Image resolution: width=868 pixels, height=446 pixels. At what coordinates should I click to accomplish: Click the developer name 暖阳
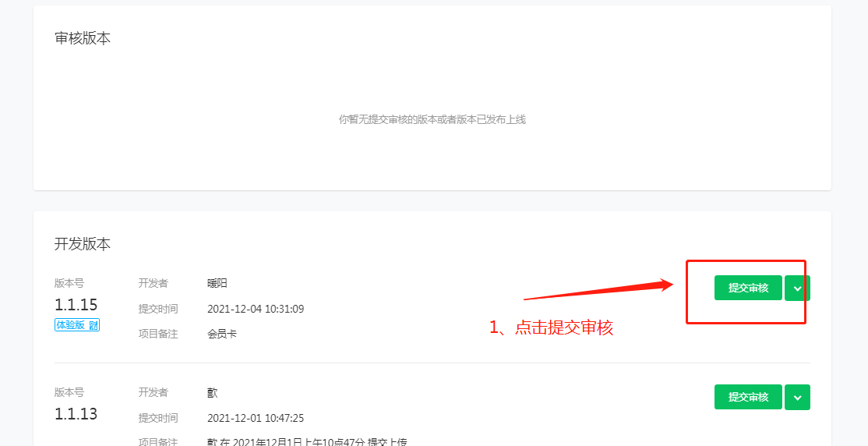(217, 284)
